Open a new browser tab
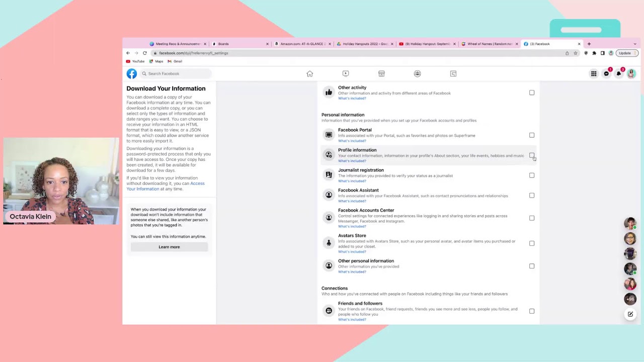This screenshot has width=644, height=362. click(x=589, y=44)
